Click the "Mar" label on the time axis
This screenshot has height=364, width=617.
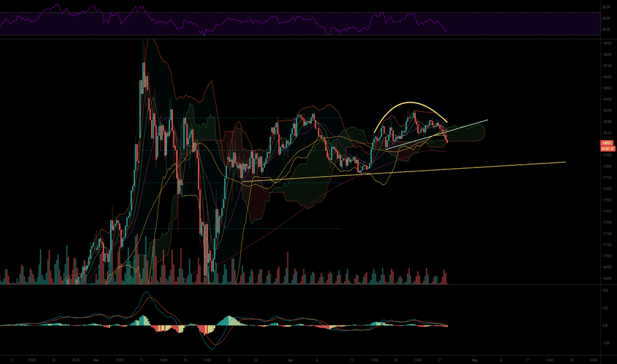tap(96, 360)
